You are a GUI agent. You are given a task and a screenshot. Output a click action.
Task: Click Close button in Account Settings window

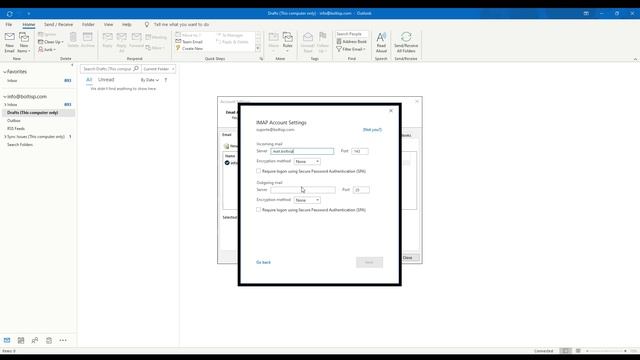coord(409,258)
